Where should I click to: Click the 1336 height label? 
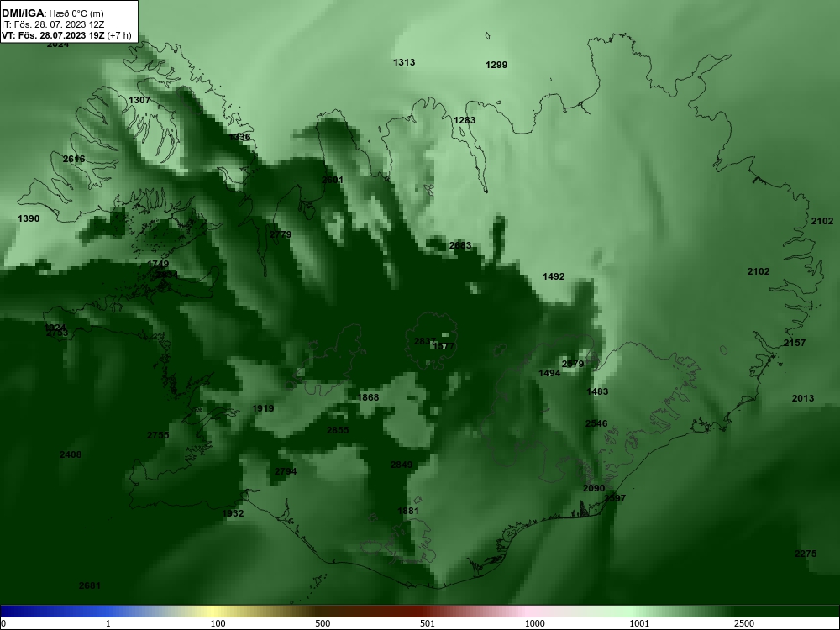coord(239,137)
